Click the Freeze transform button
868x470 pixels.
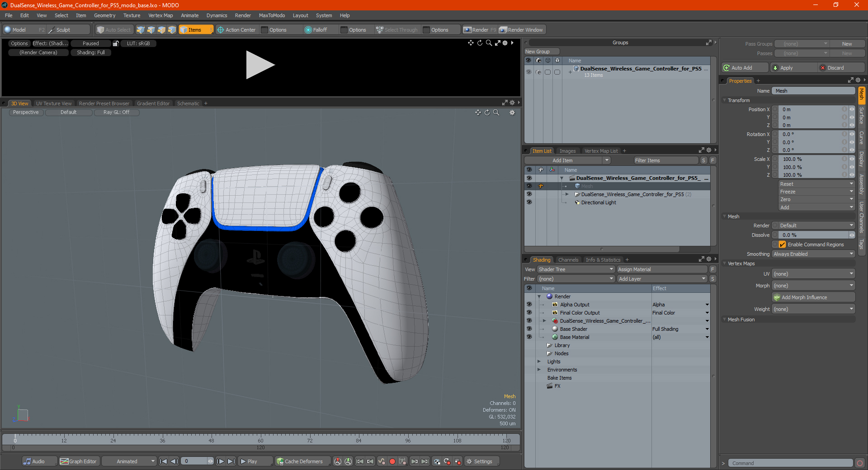pyautogui.click(x=816, y=192)
